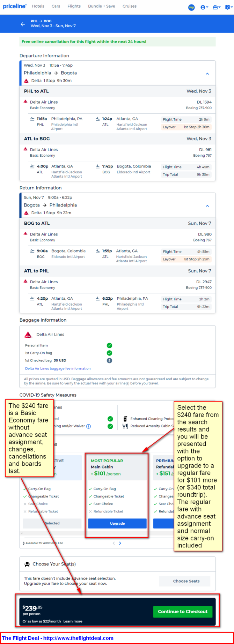Collapse the Return Information section chevron
The width and height of the screenshot is (234, 644).
coord(207,206)
